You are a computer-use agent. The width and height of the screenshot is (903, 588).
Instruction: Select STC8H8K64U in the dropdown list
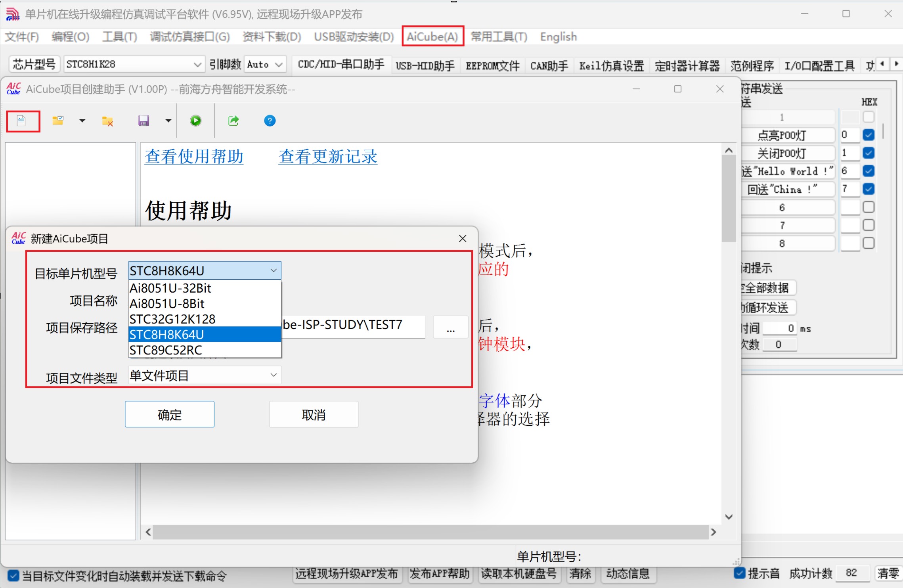coord(205,334)
